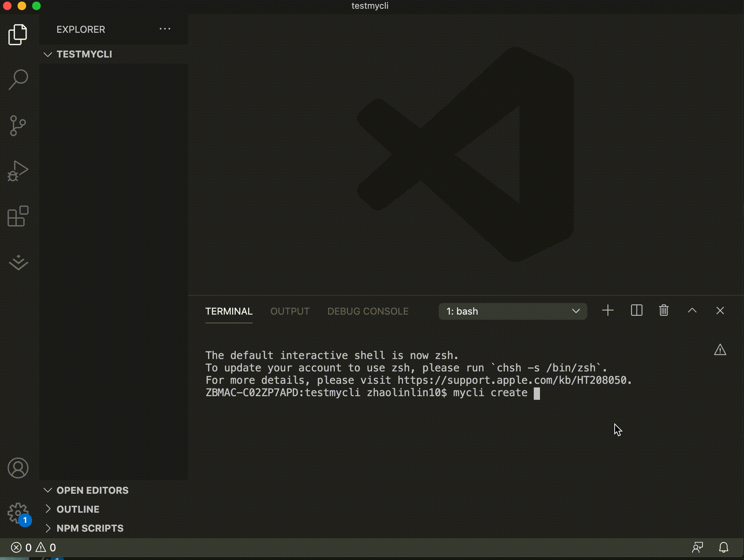Open the Explorer view in activity bar

tap(18, 35)
